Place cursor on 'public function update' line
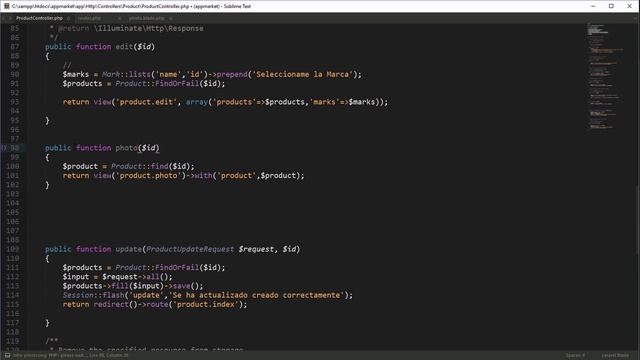The height and width of the screenshot is (360, 640). (x=172, y=249)
